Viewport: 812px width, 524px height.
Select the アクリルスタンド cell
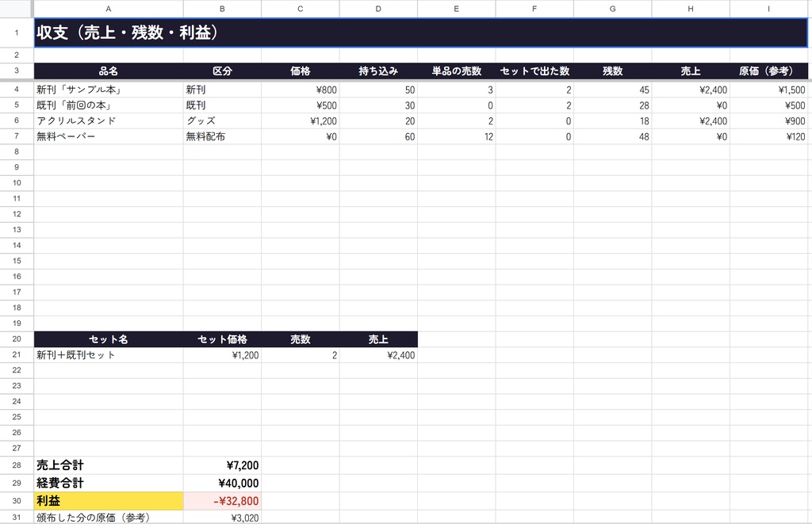(x=108, y=120)
